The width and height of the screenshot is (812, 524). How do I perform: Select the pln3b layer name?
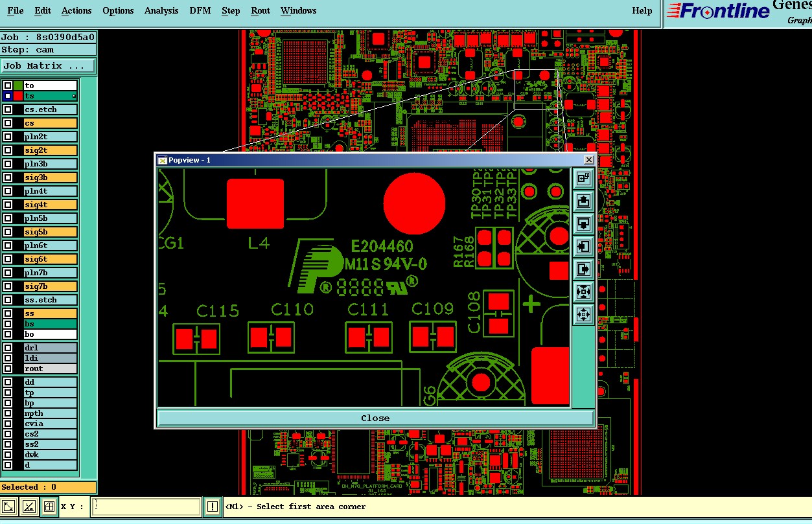click(x=51, y=164)
